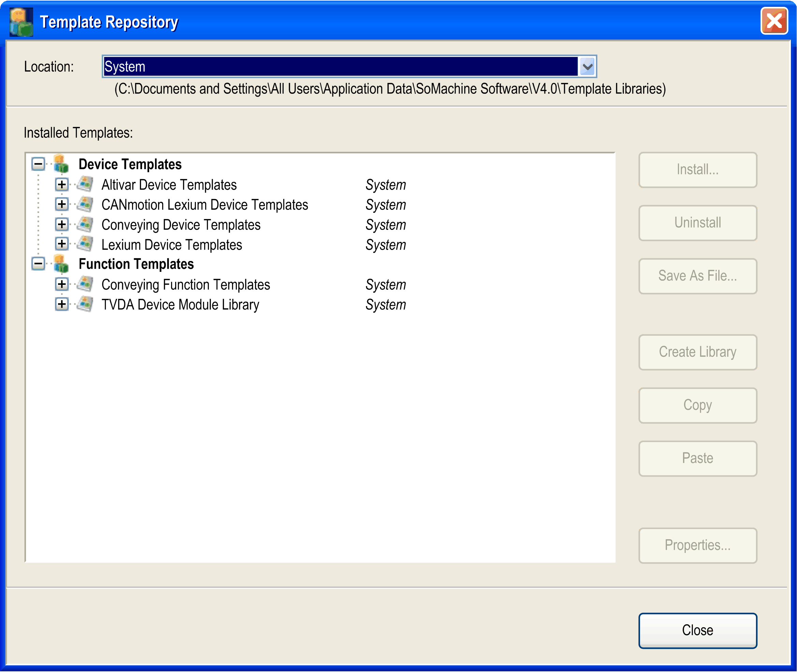797x672 pixels.
Task: Select Altivar Device Templates row
Action: pyautogui.click(x=169, y=185)
